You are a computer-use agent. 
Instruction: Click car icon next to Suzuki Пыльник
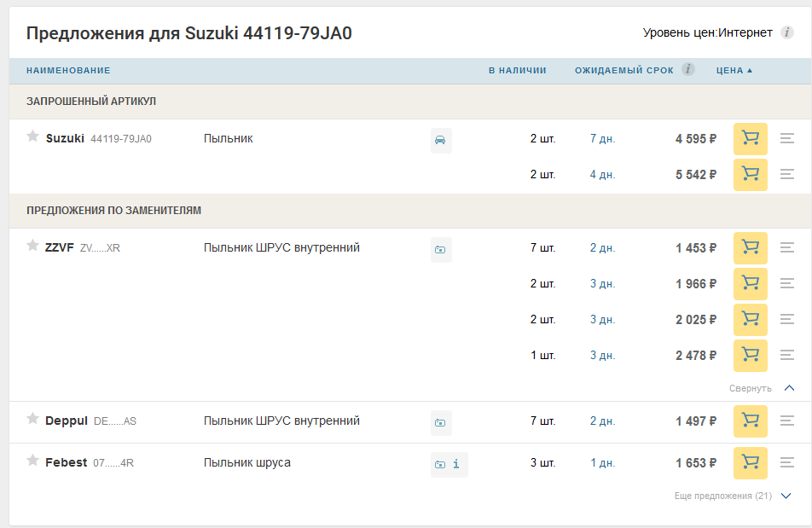440,140
